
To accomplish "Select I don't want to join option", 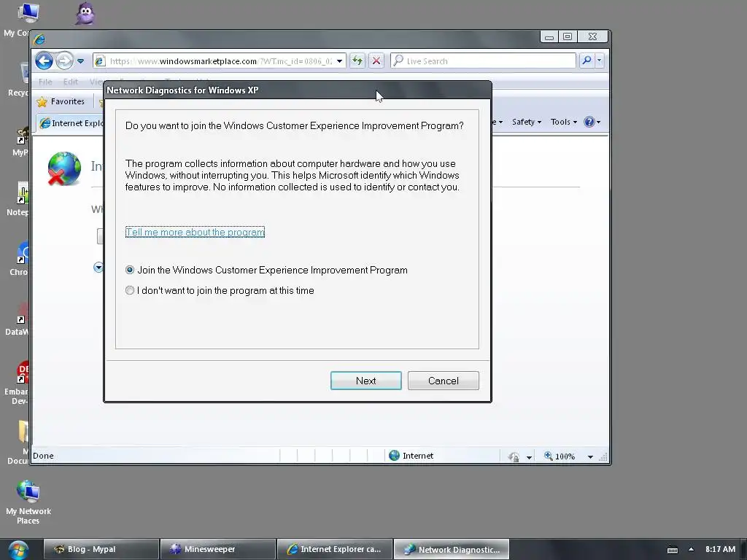I will pos(220,290).
